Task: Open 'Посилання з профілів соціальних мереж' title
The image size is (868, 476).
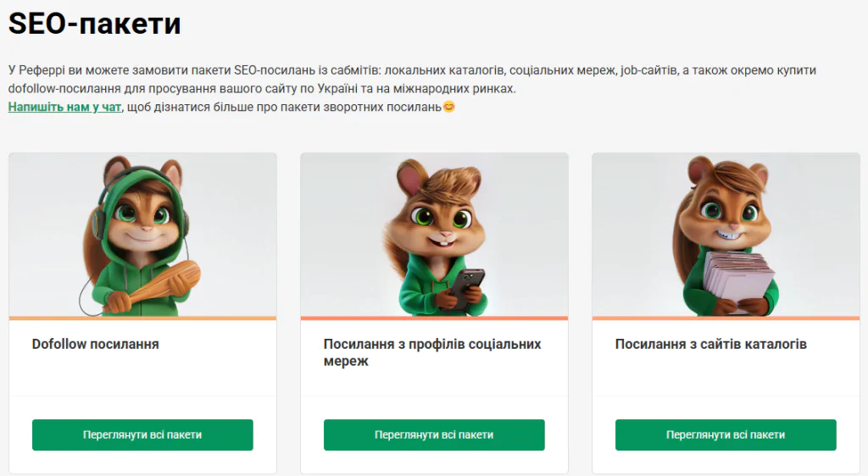Action: (x=432, y=352)
